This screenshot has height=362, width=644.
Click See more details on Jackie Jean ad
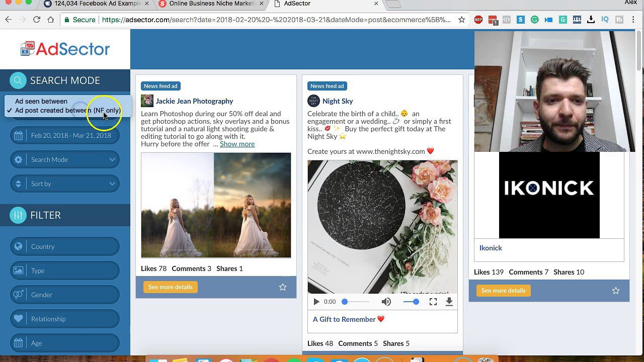[x=170, y=287]
